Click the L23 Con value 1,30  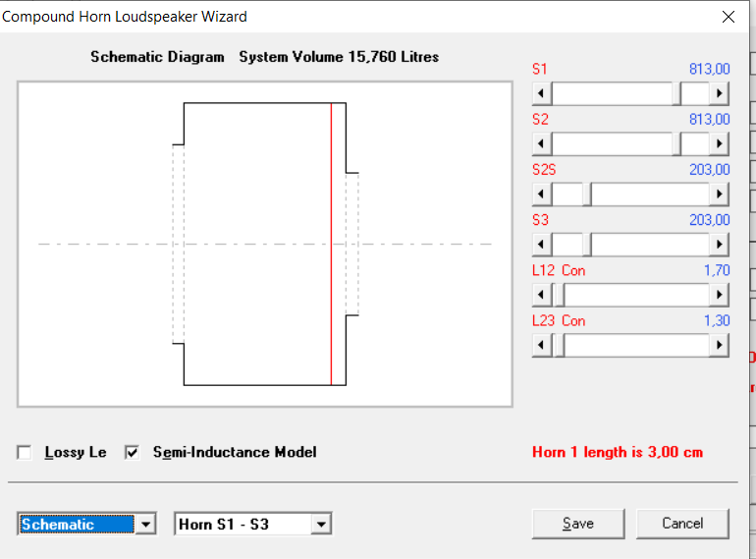[717, 320]
